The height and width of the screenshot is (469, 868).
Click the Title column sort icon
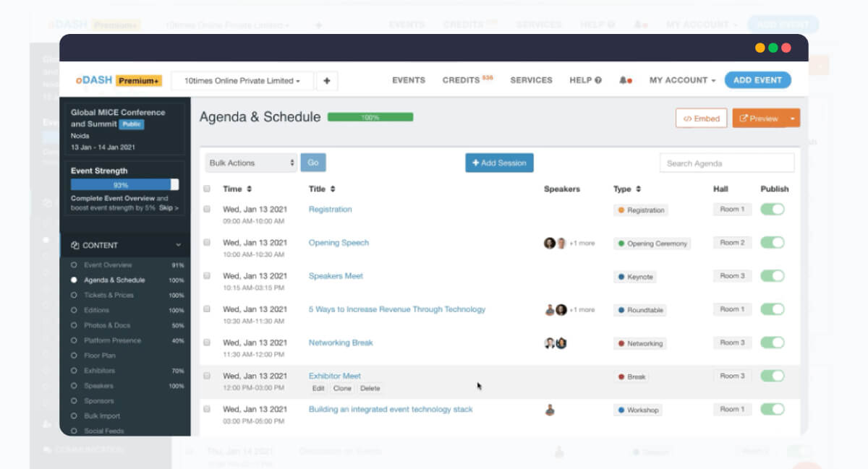click(x=333, y=189)
